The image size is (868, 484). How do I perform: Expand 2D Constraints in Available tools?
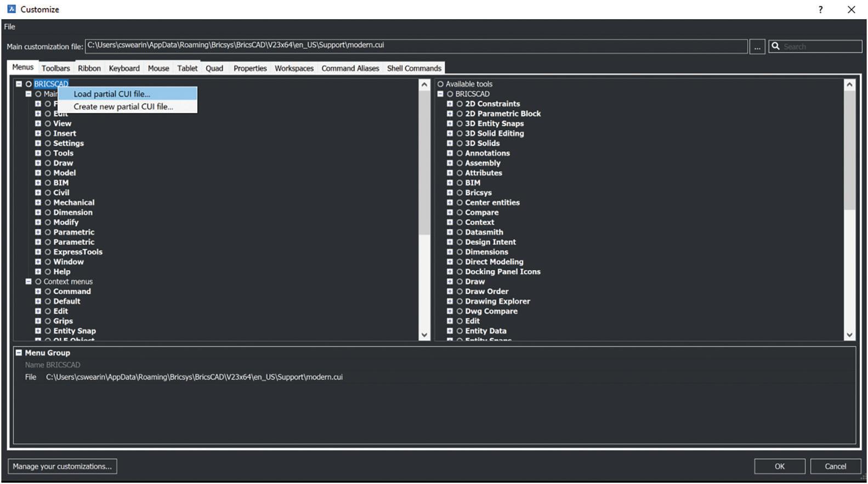coord(450,104)
